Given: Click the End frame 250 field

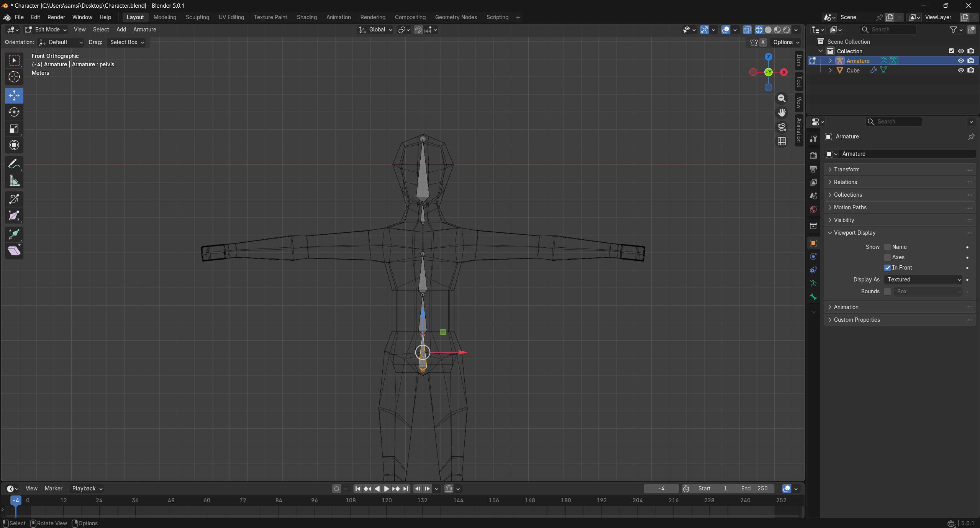Looking at the screenshot, I should (x=754, y=489).
